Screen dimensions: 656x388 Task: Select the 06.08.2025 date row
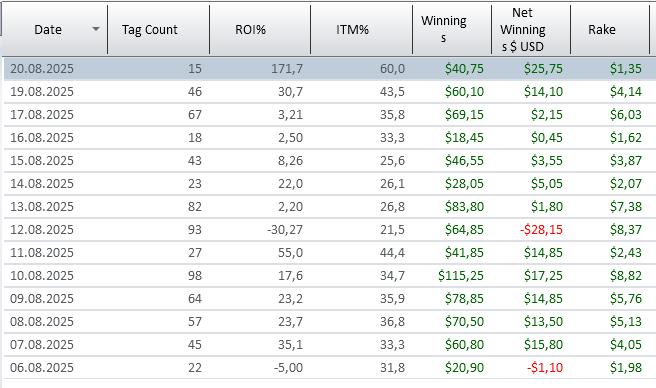pyautogui.click(x=330, y=368)
